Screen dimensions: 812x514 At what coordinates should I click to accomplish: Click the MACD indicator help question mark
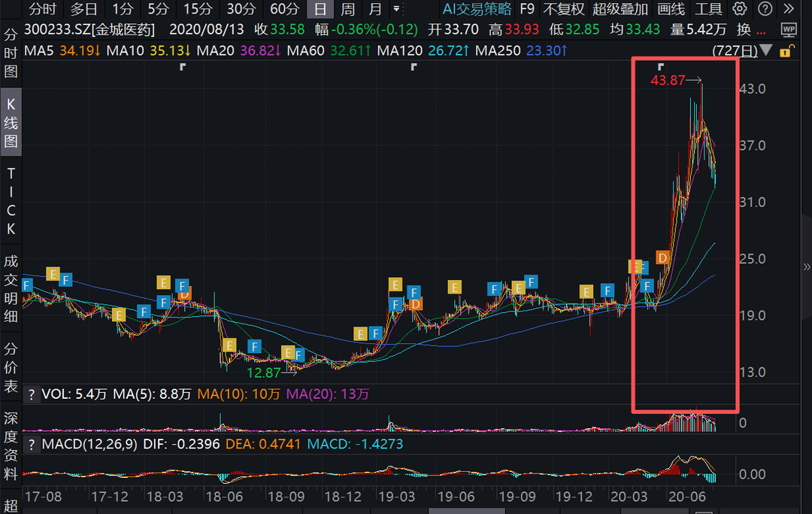32,444
